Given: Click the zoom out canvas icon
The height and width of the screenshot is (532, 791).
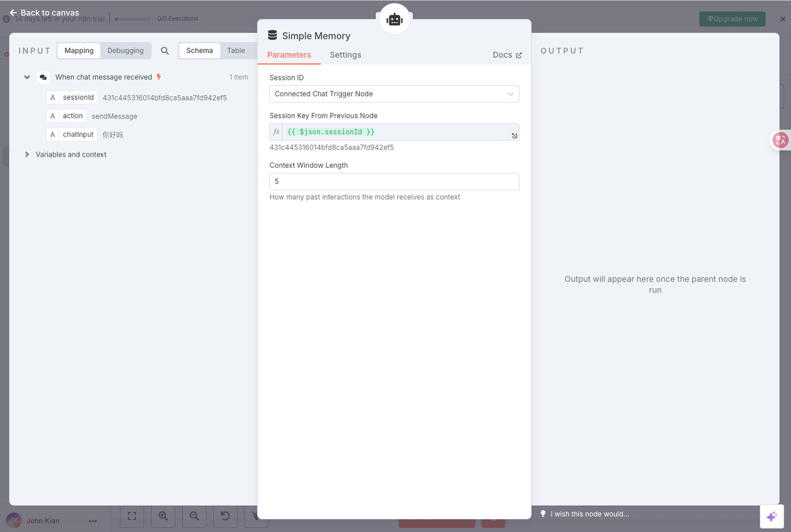Looking at the screenshot, I should [194, 516].
